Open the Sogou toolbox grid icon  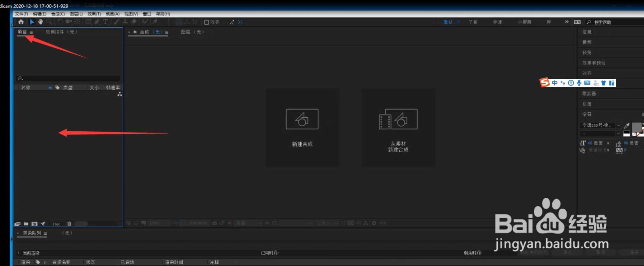coord(611,83)
